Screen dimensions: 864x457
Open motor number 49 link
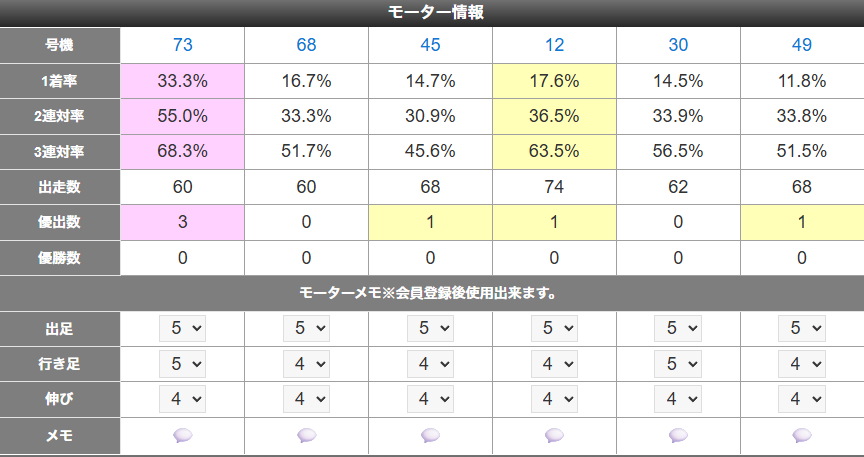(x=802, y=45)
